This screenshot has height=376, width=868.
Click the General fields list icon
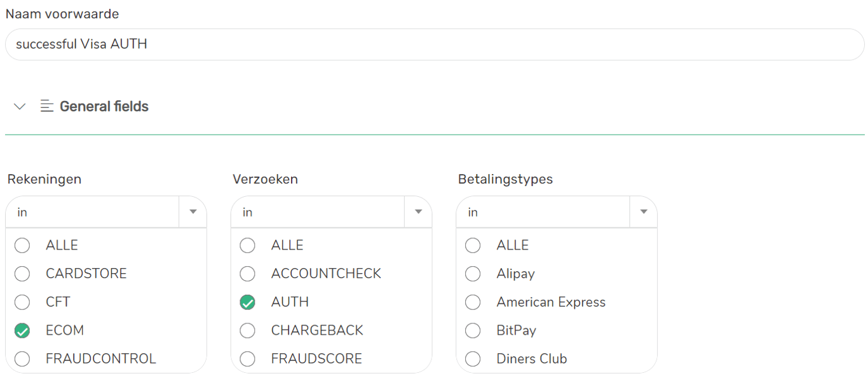[46, 107]
